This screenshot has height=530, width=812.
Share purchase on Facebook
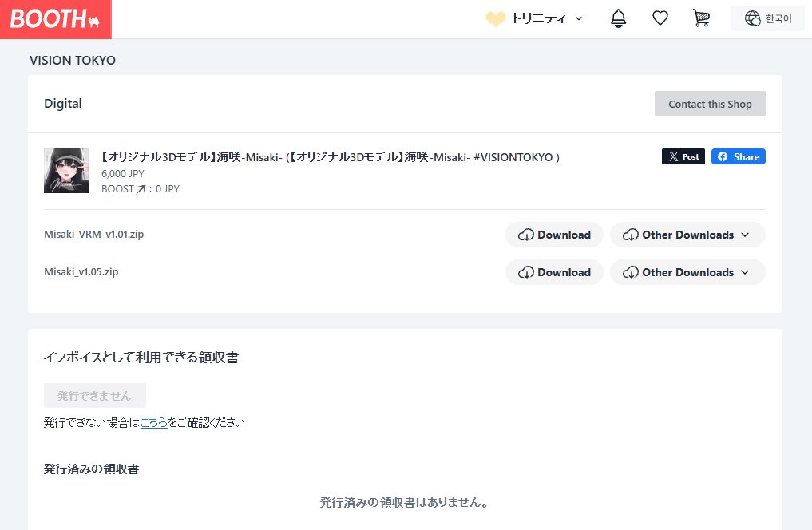coord(738,156)
